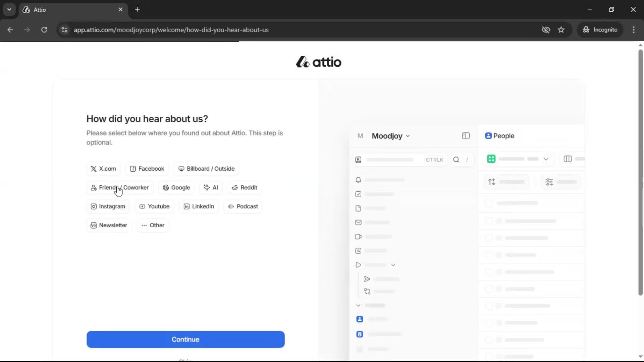The width and height of the screenshot is (644, 362).
Task: Expand the green view selector chevron
Action: tap(546, 159)
